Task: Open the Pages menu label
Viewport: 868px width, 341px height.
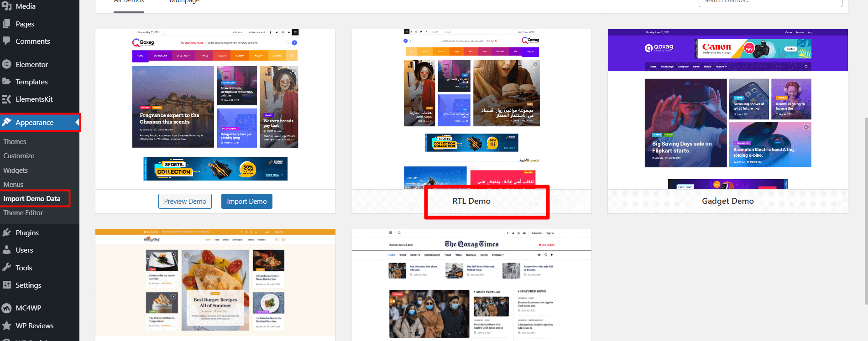Action: point(25,24)
